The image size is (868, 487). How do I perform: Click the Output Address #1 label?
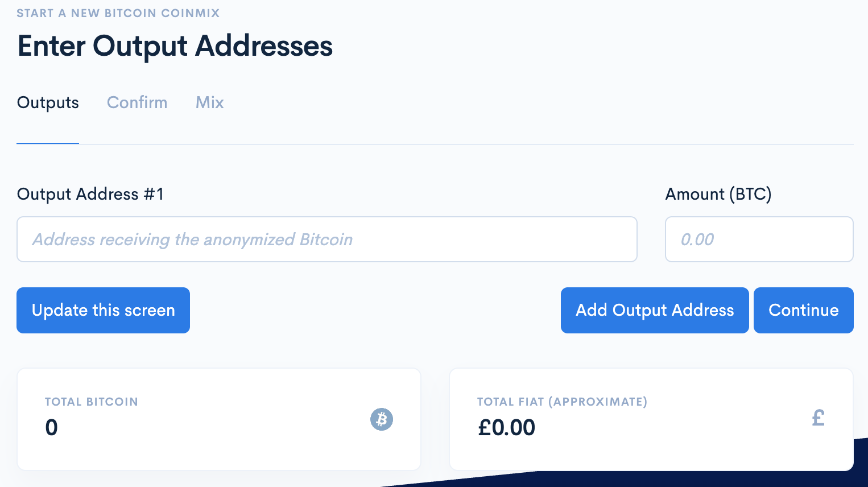point(90,194)
